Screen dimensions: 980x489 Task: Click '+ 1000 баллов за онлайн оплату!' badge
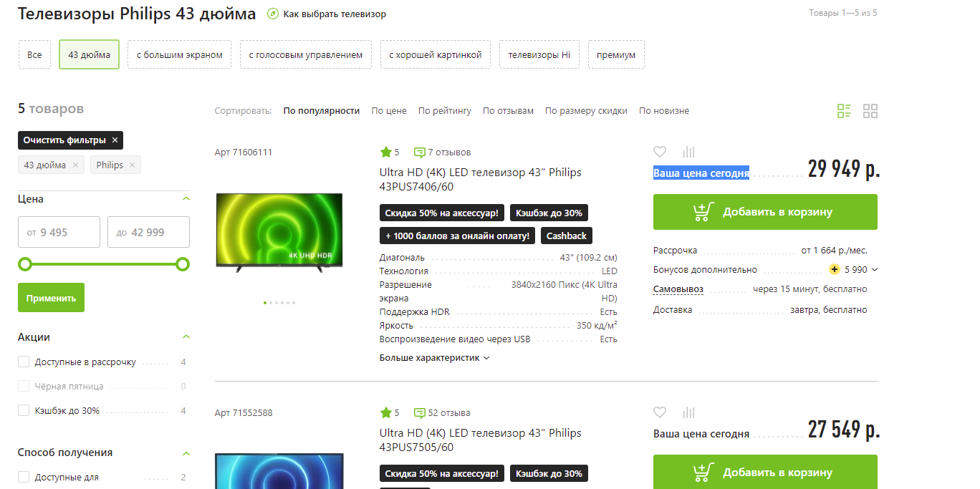coord(457,236)
